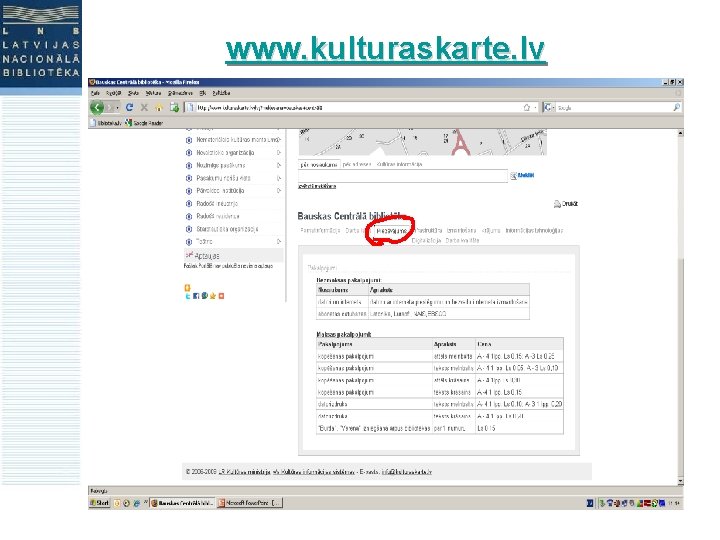
Task: Print the page with the Drukāt link
Action: point(566,204)
